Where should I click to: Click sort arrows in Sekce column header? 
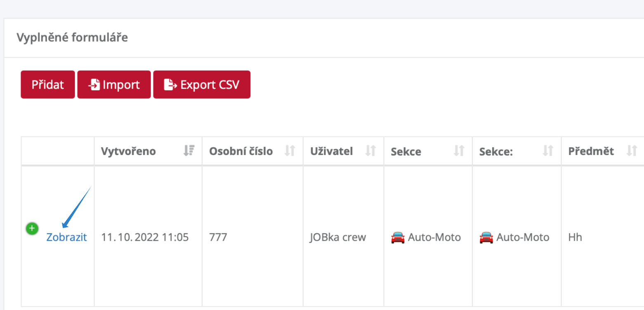click(459, 151)
